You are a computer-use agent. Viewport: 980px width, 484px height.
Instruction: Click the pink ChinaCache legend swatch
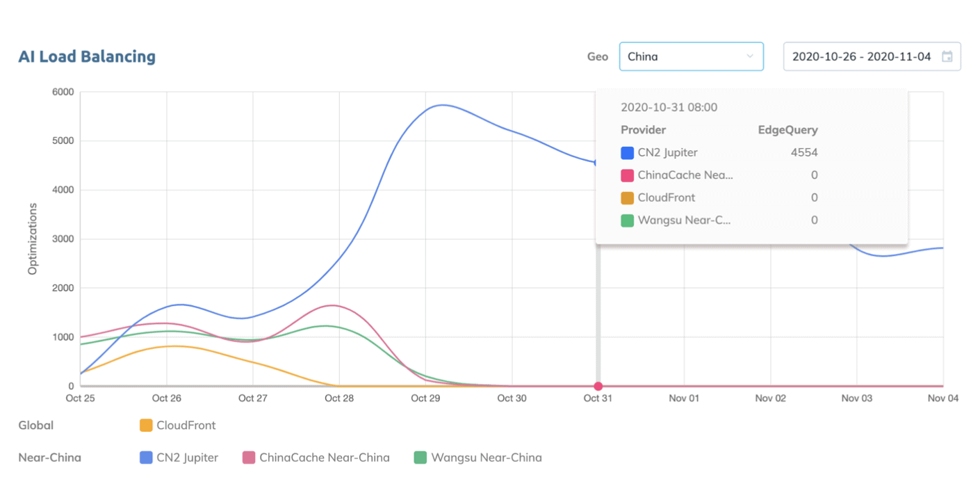coord(249,458)
